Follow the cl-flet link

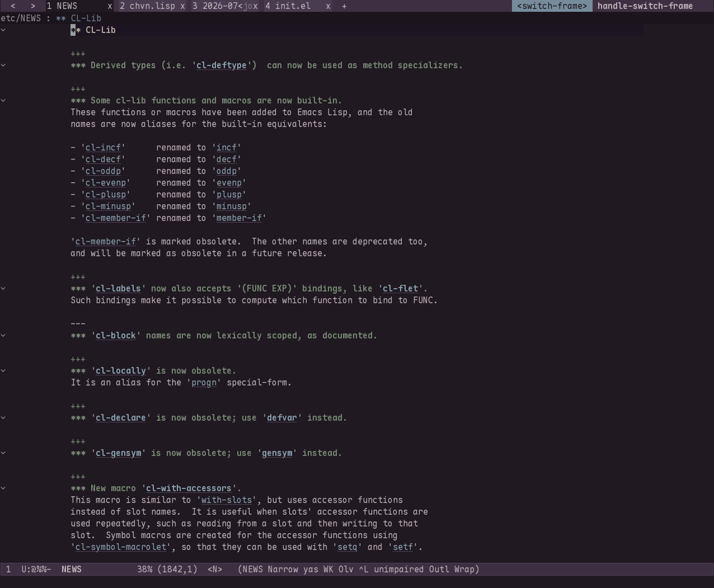point(400,289)
